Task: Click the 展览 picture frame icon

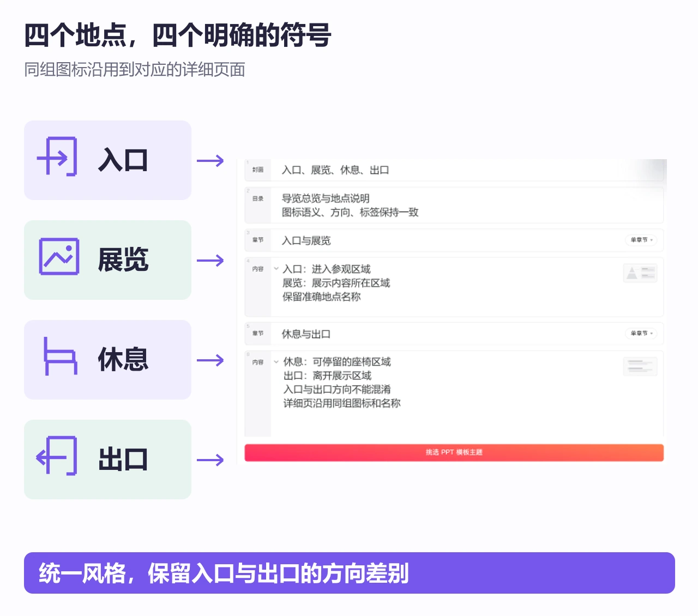Action: (59, 256)
